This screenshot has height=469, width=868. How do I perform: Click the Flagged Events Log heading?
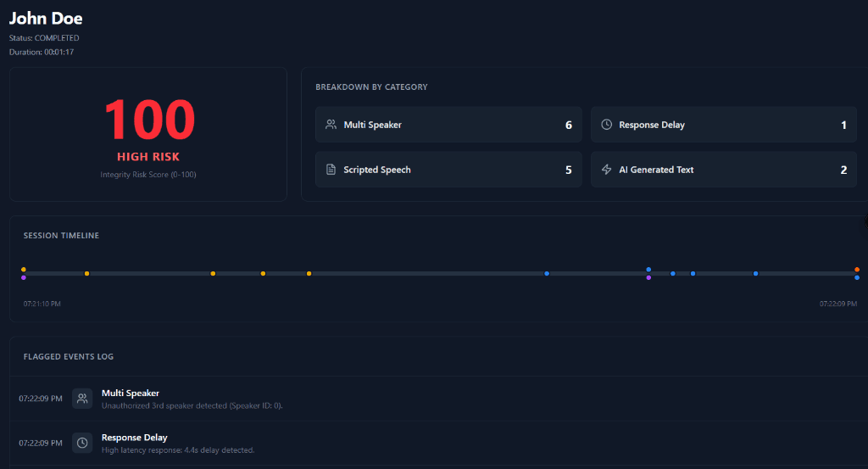tap(69, 357)
